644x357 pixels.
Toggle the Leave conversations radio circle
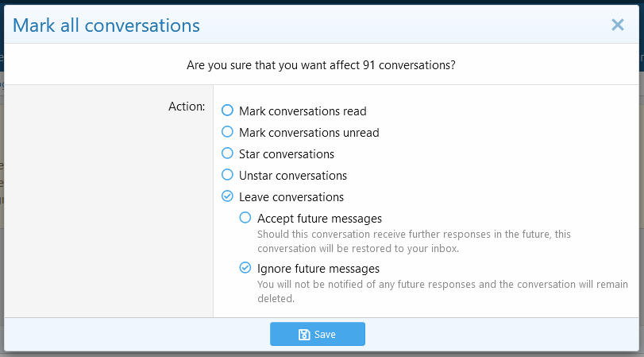[x=228, y=196]
